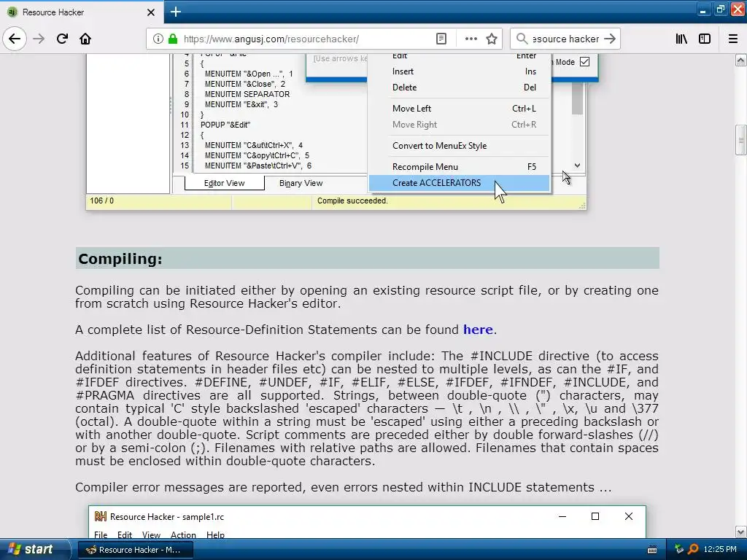Click the page vertical scrollbar thumb
The width and height of the screenshot is (747, 560).
tap(740, 140)
